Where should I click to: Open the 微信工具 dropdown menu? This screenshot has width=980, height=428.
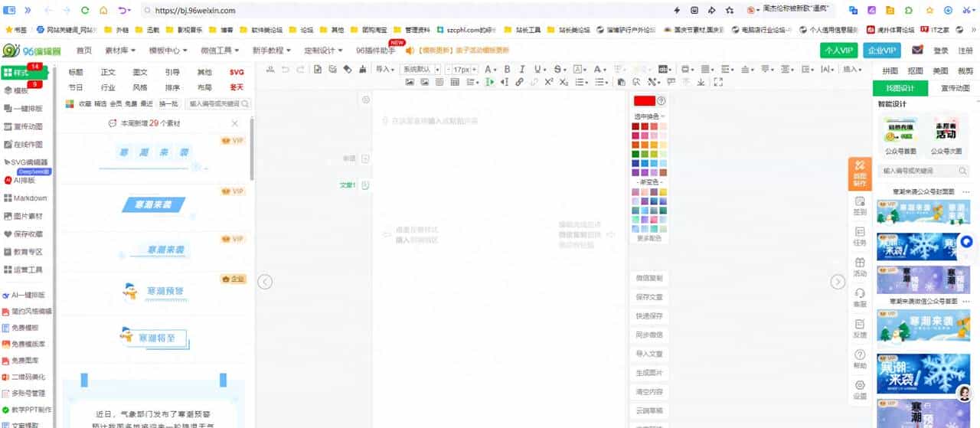click(219, 51)
